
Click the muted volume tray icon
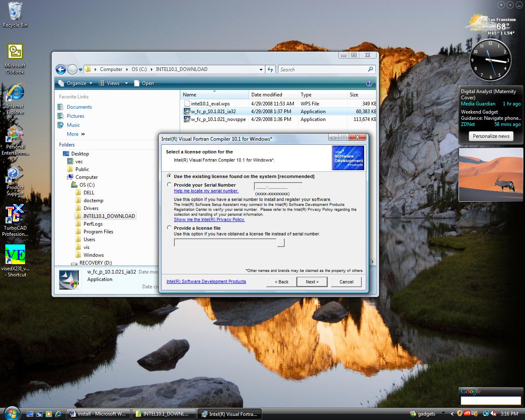(493, 414)
